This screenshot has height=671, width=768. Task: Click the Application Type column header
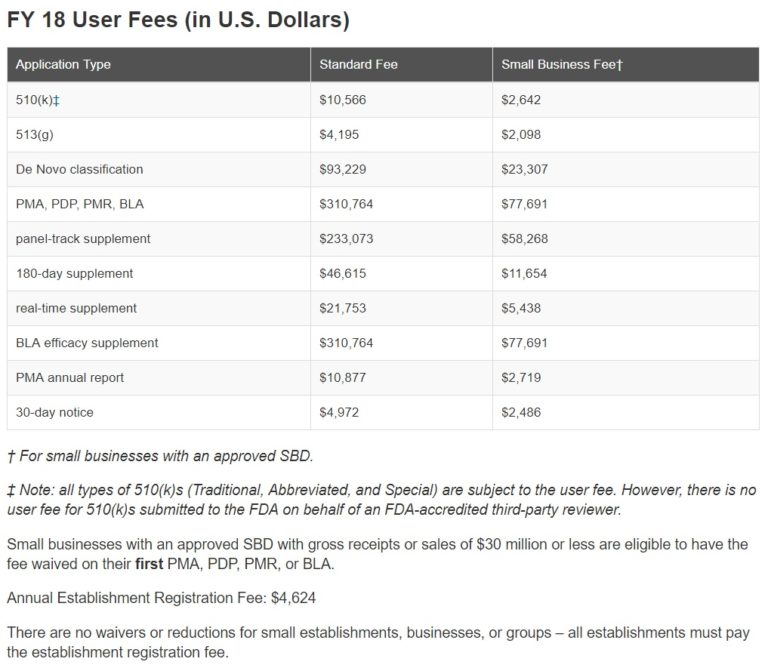point(63,65)
